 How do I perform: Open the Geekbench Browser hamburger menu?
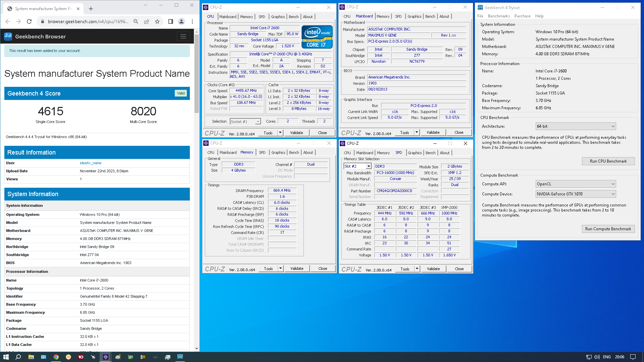click(x=183, y=36)
